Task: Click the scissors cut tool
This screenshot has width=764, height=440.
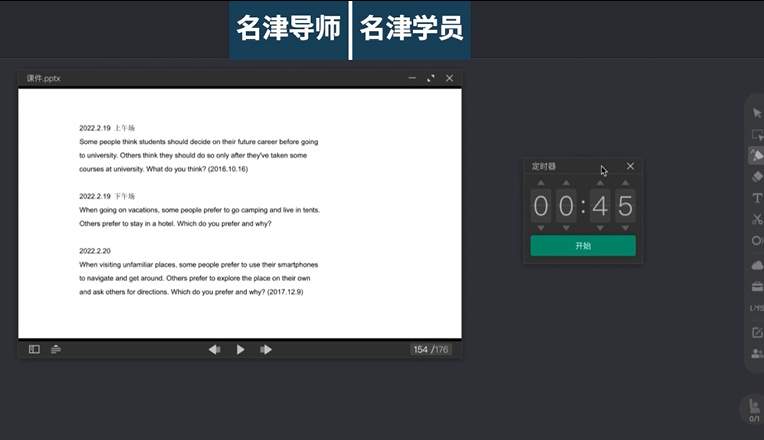Action: tap(757, 219)
